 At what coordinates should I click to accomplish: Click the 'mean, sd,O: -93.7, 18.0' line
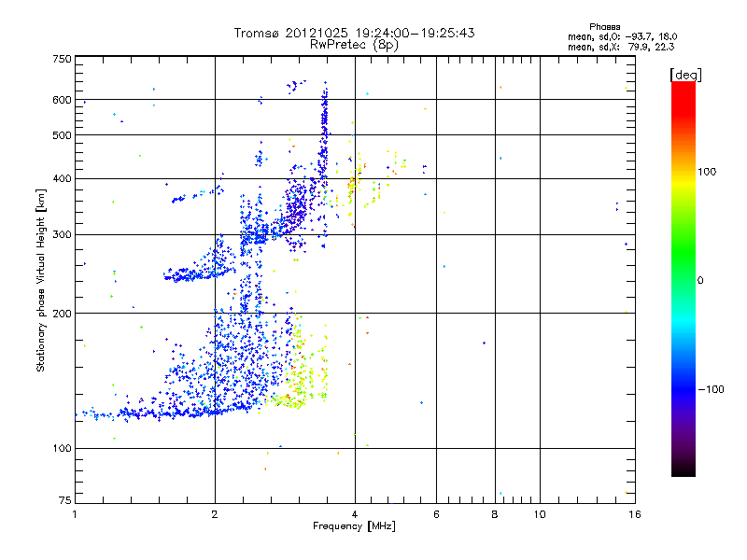pos(622,36)
